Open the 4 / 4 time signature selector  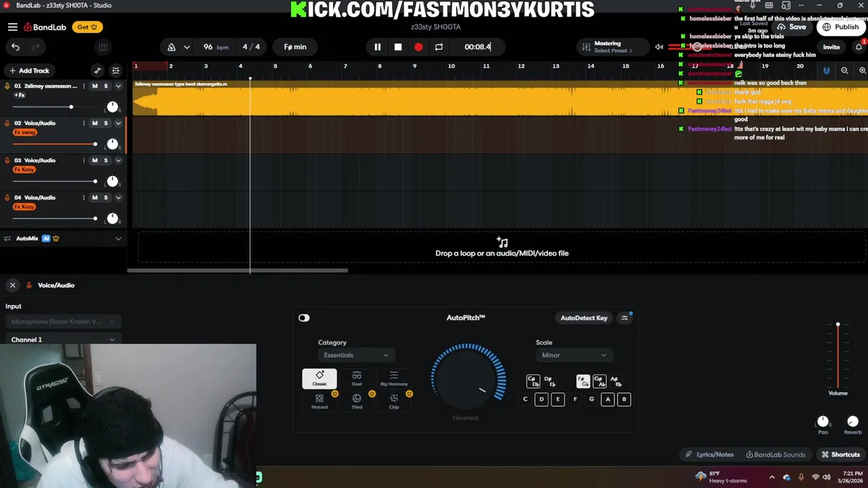pyautogui.click(x=251, y=47)
